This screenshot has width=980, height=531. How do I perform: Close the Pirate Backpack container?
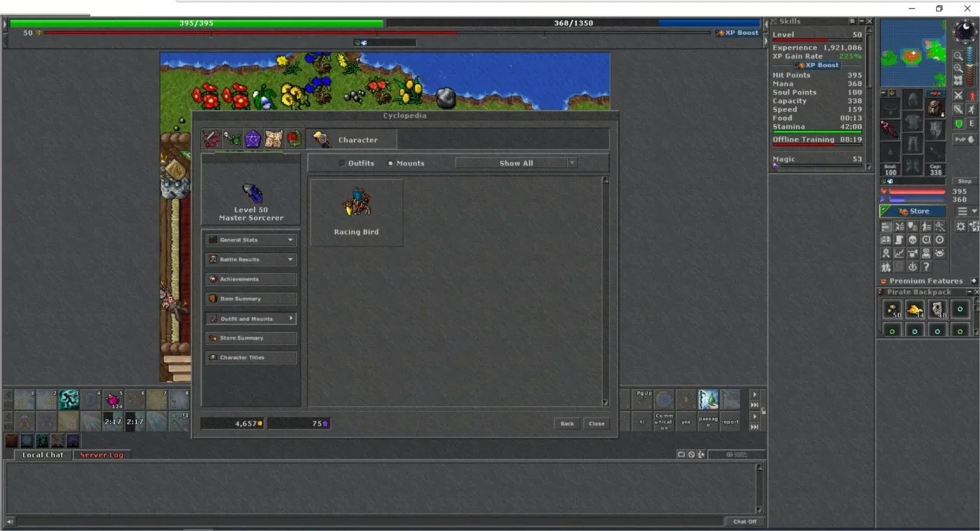[976, 292]
